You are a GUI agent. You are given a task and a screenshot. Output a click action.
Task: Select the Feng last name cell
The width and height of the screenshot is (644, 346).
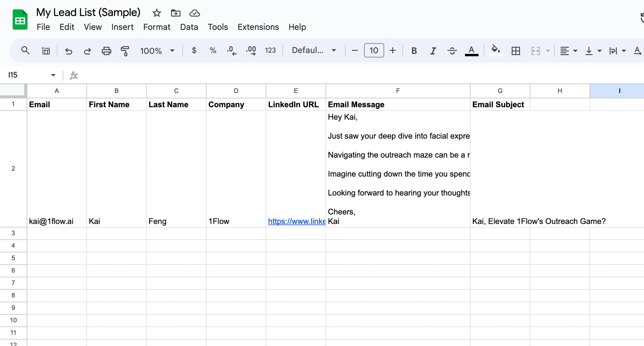click(176, 169)
